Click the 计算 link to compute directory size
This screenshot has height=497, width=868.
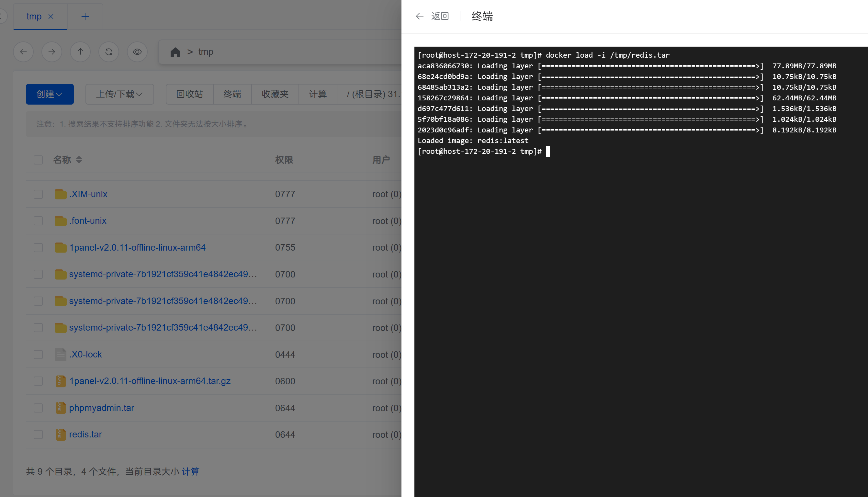click(x=190, y=471)
